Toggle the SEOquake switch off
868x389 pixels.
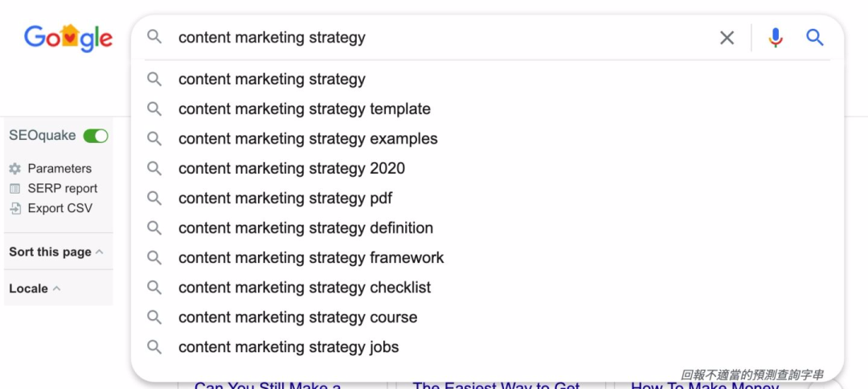[x=96, y=136]
